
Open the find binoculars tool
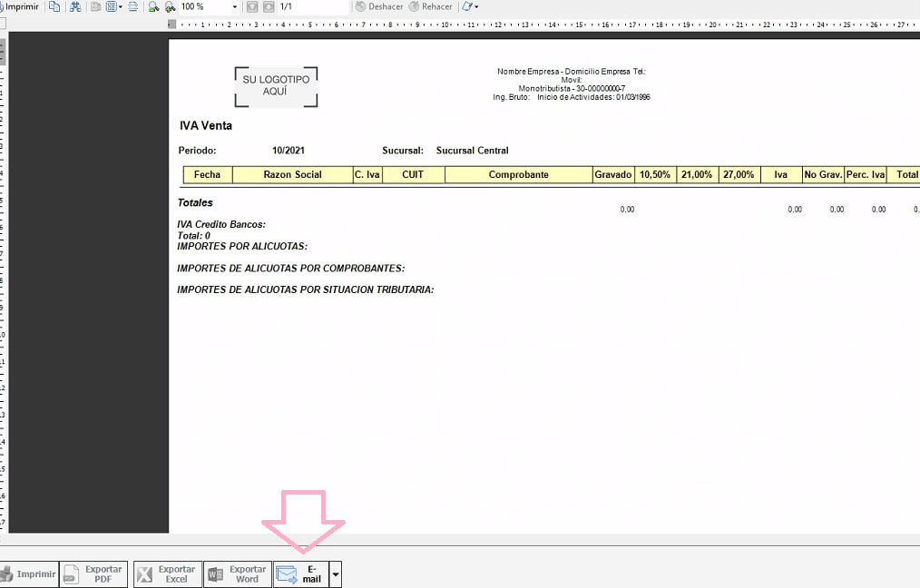(x=75, y=6)
